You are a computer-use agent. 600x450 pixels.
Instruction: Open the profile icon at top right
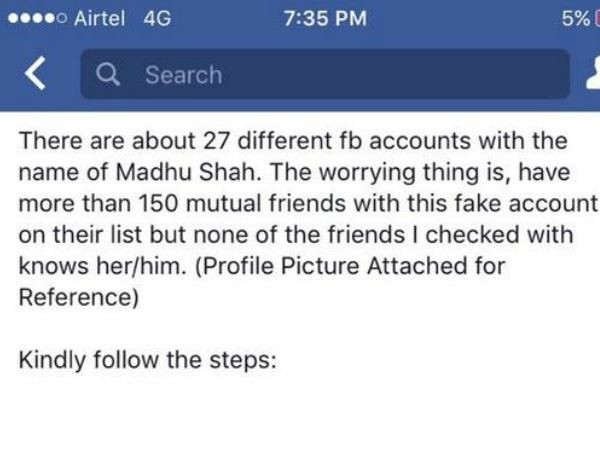[x=591, y=75]
